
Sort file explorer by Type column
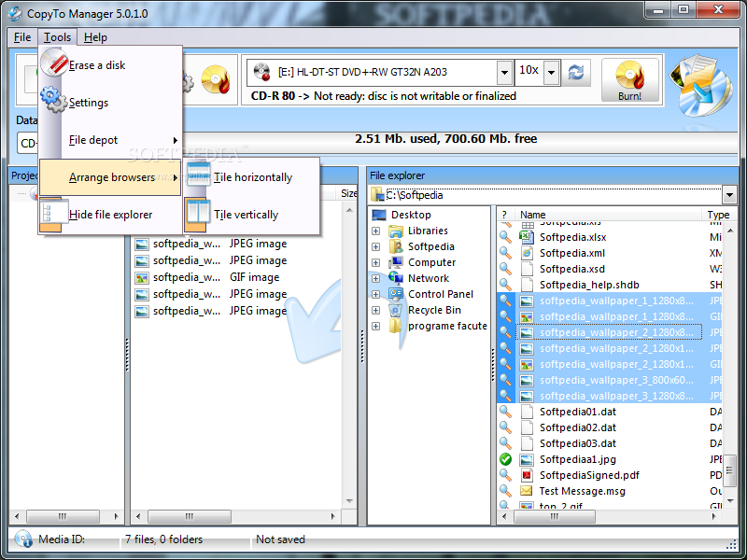coord(718,215)
